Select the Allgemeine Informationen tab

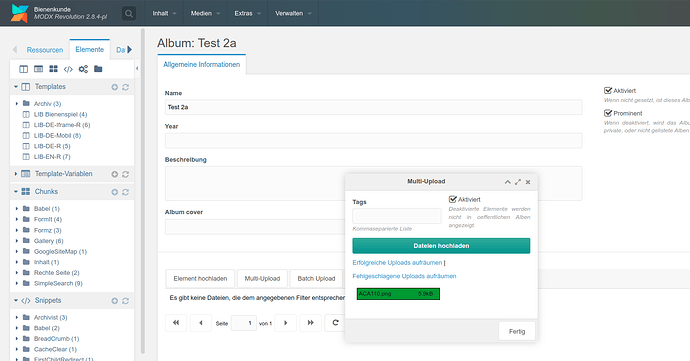202,64
